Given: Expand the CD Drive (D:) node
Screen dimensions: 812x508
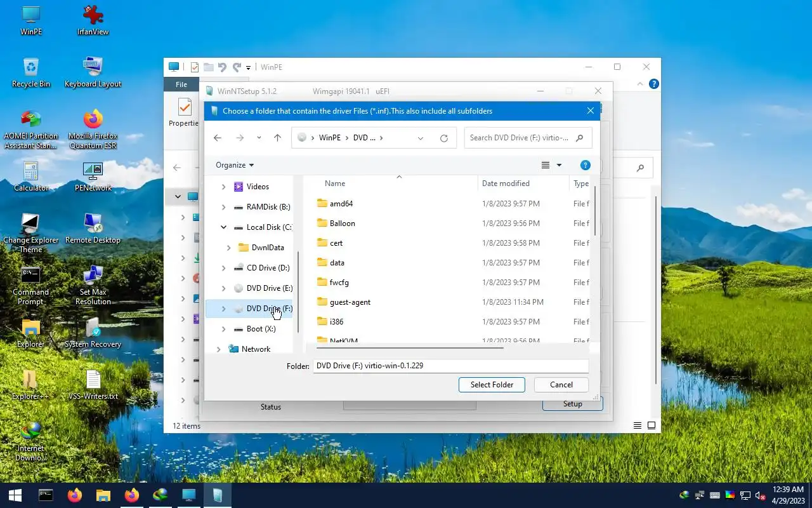Looking at the screenshot, I should pos(223,268).
